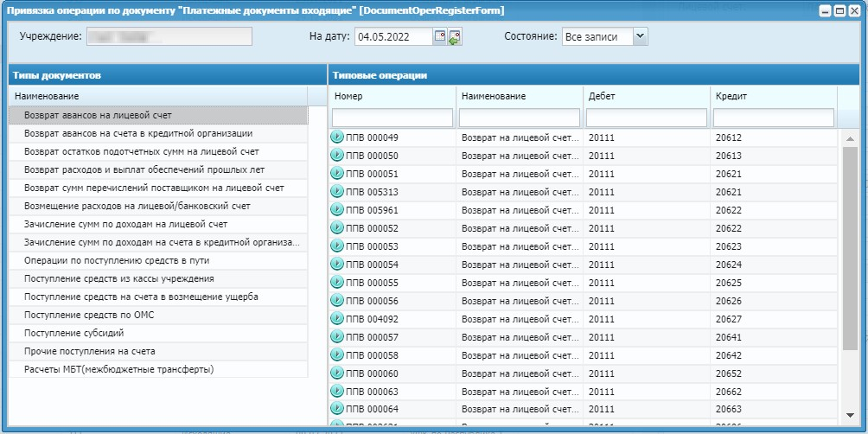
Task: Select Зачисление сумм по доходам на лицевой счет
Action: point(158,224)
